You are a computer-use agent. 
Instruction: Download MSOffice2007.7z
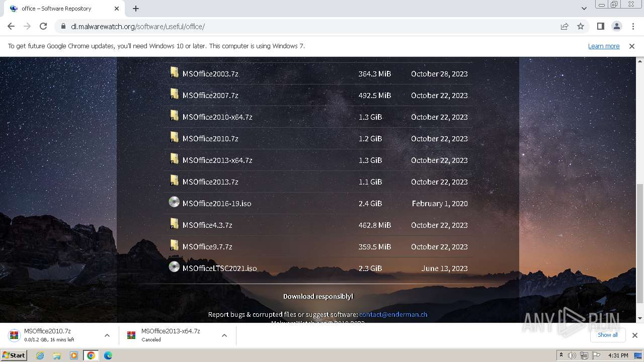click(210, 95)
